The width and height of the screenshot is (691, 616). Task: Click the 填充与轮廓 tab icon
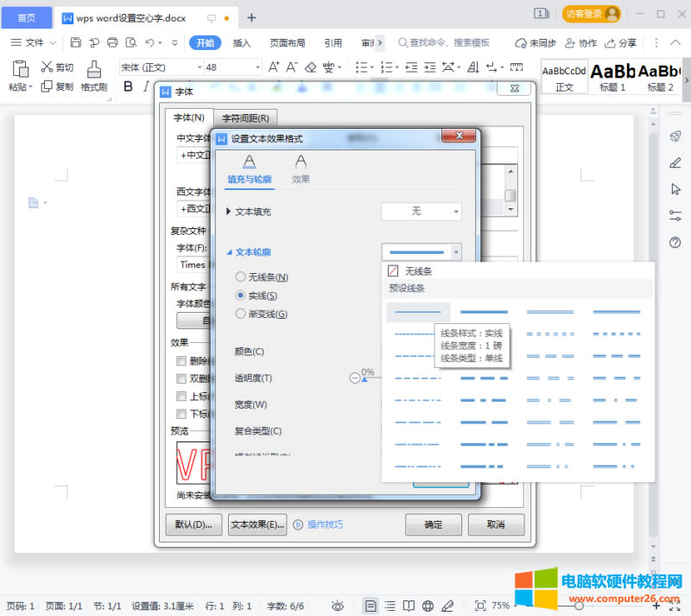point(249,162)
